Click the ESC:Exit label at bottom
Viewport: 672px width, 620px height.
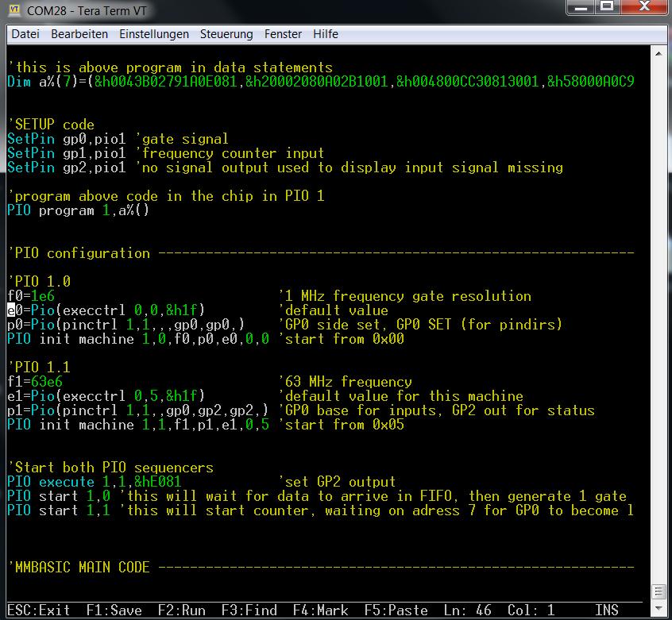tap(39, 610)
